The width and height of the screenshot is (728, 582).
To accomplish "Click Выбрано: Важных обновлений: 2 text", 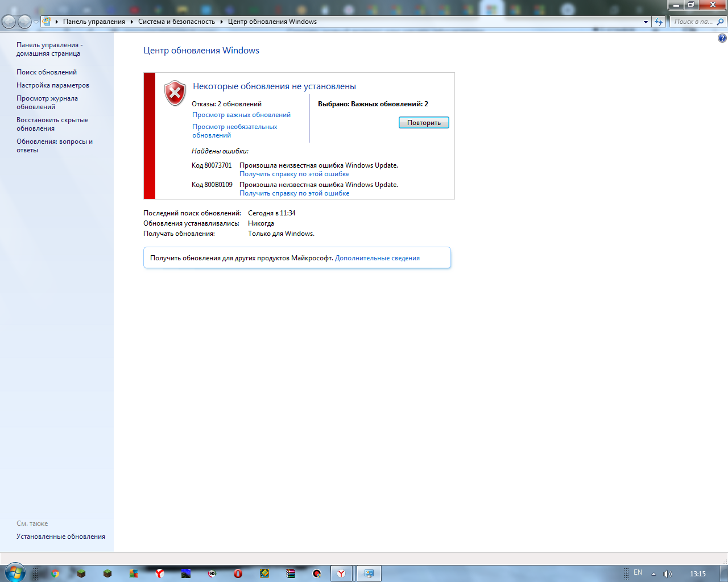I will click(x=373, y=104).
